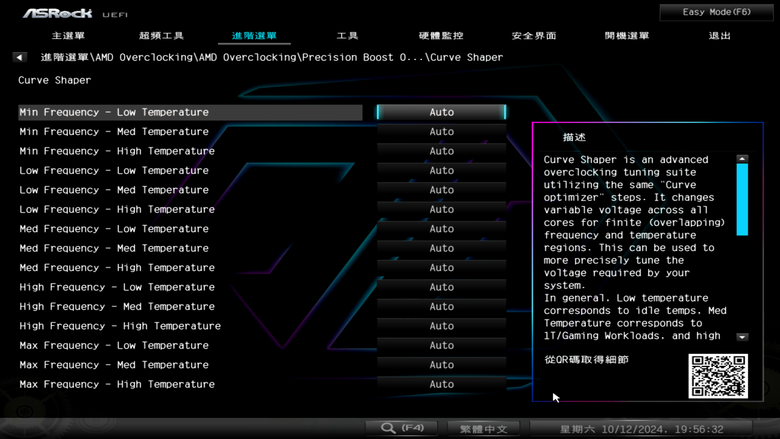The image size is (780, 439).
Task: Click the back arrow beside the breadcrumb
Action: (19, 57)
